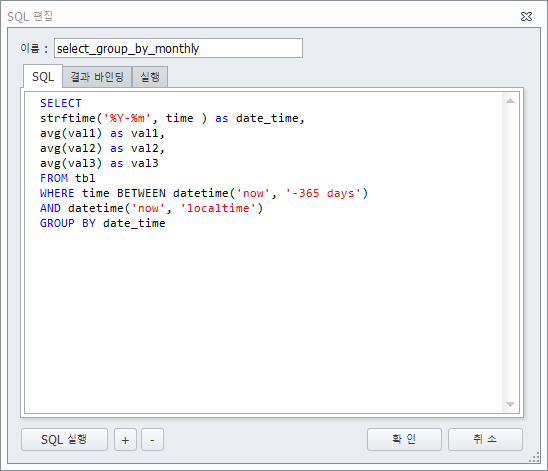Click the 'avg(val1) as val1,' line
The height and width of the screenshot is (471, 548).
[102, 133]
